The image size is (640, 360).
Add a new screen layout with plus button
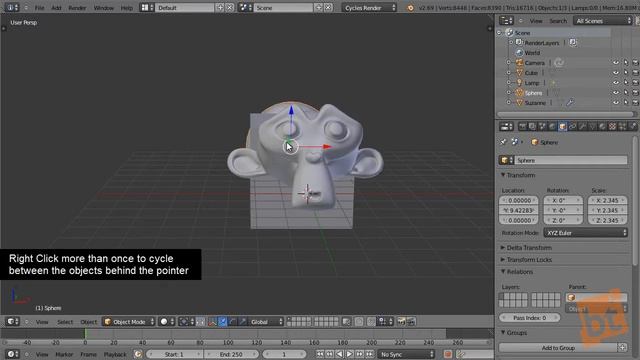click(x=220, y=8)
